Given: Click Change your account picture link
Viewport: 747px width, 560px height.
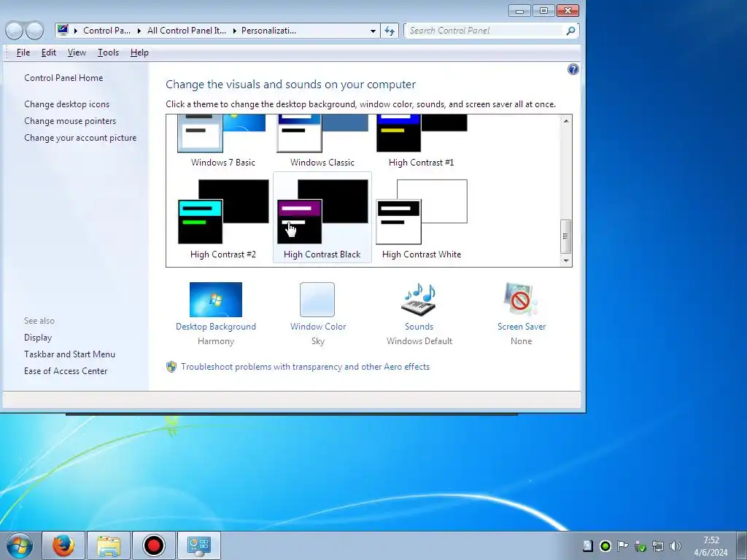Looking at the screenshot, I should click(x=80, y=138).
